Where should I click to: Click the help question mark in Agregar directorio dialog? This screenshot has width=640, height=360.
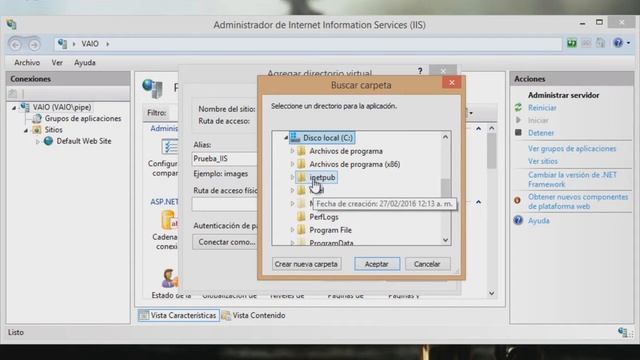(x=420, y=71)
